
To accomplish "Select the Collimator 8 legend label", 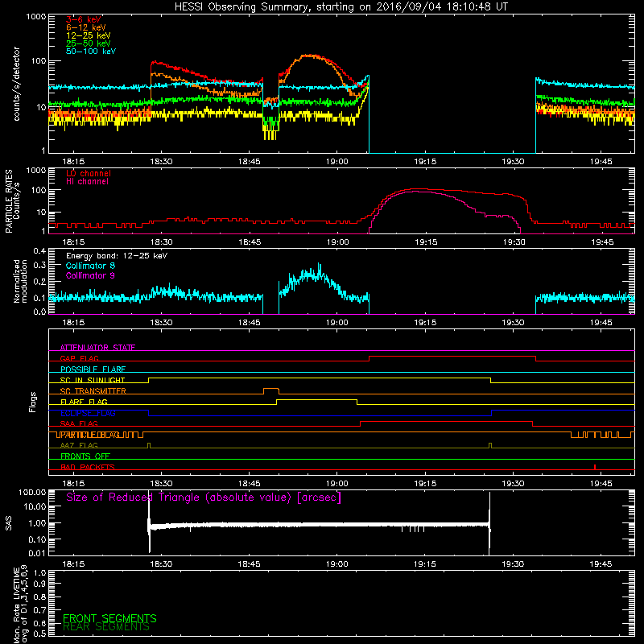I will 90,266.
